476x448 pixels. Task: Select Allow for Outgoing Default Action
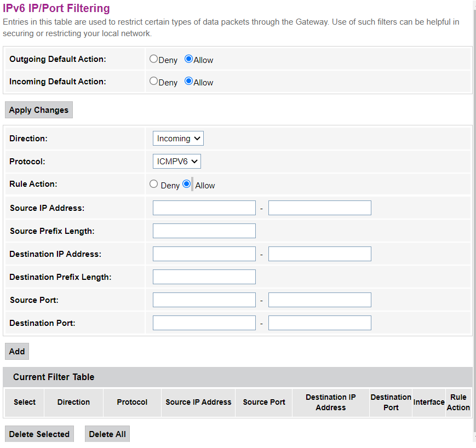[x=188, y=59]
